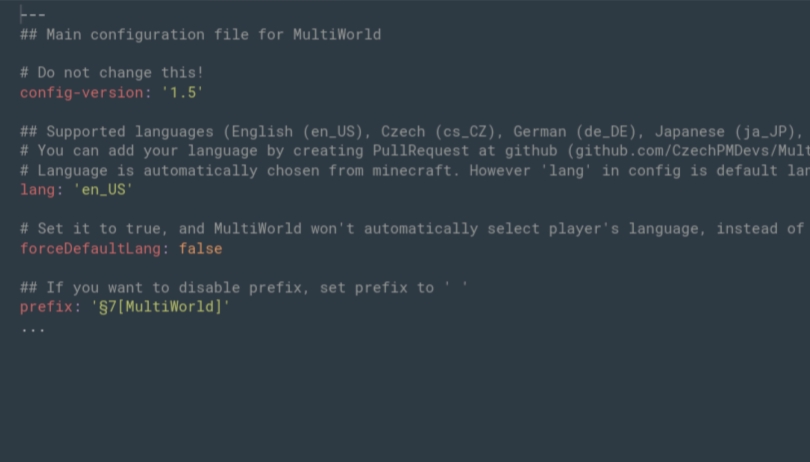Select the forceDefaultLang key

tap(90, 249)
